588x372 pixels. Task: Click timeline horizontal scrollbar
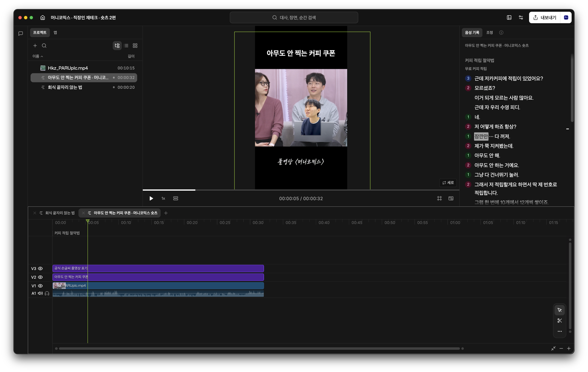pos(259,349)
